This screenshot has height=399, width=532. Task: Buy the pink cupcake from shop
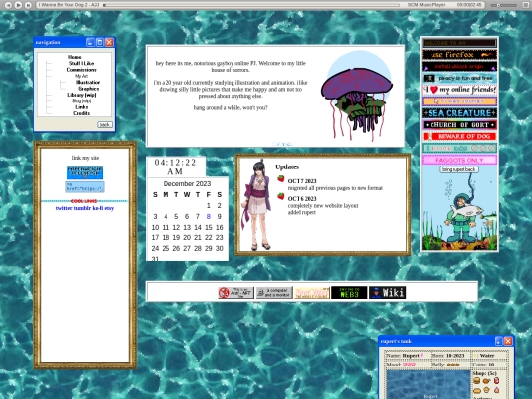click(496, 390)
